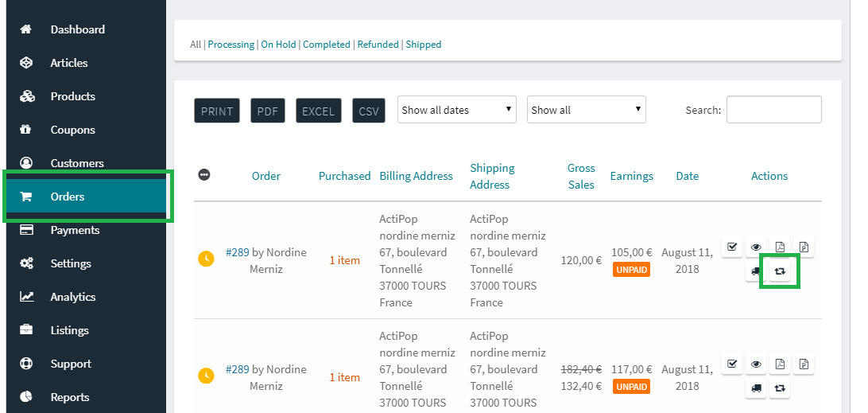View details of first order with eye icon

coord(756,247)
